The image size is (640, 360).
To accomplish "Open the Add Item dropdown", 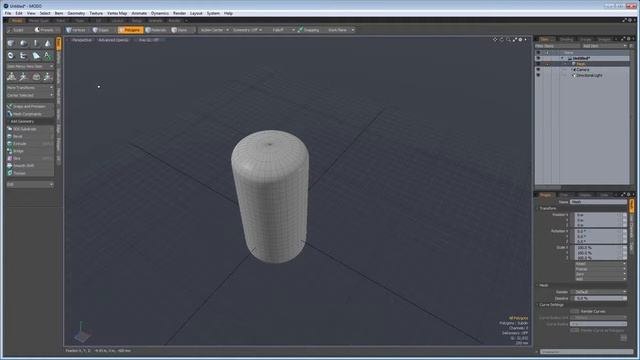I will click(x=604, y=46).
